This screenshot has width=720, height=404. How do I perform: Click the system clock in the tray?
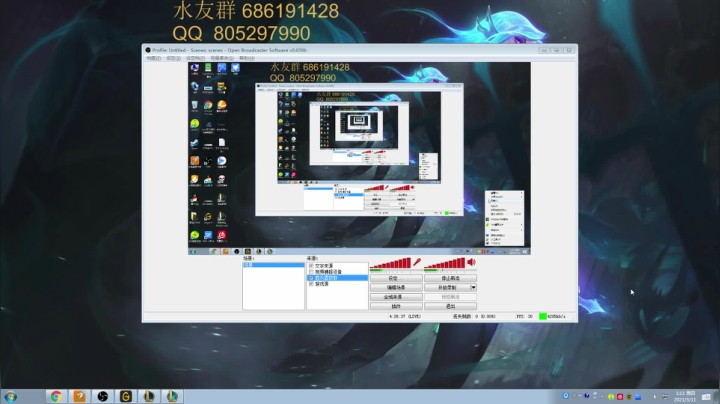pos(685,396)
